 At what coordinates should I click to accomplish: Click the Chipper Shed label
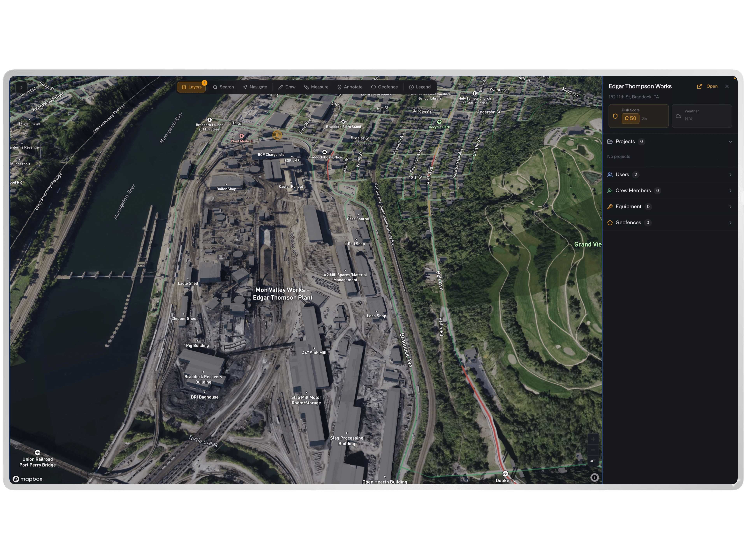pos(184,319)
